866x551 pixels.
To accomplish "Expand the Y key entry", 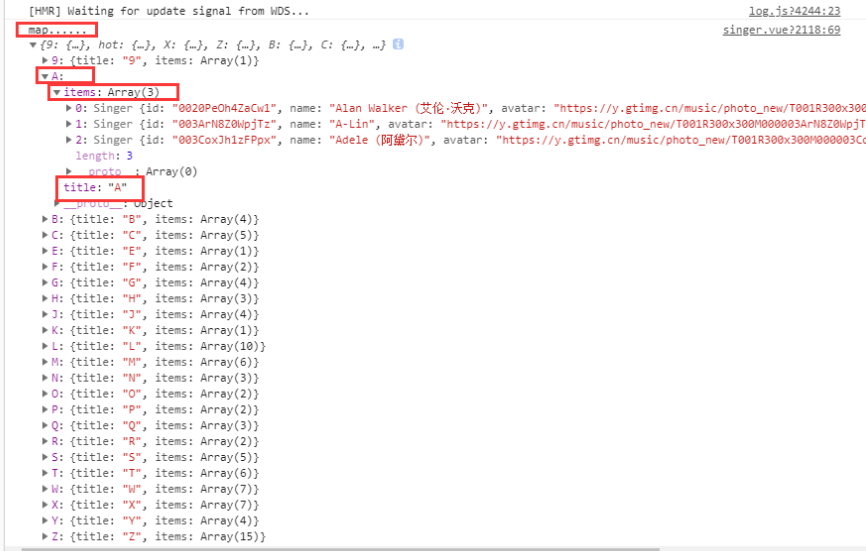I will (x=45, y=521).
